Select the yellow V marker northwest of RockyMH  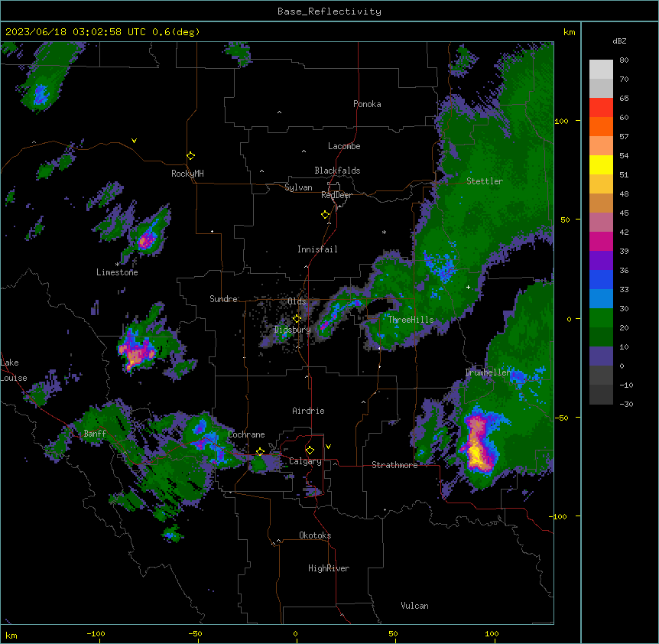point(134,141)
